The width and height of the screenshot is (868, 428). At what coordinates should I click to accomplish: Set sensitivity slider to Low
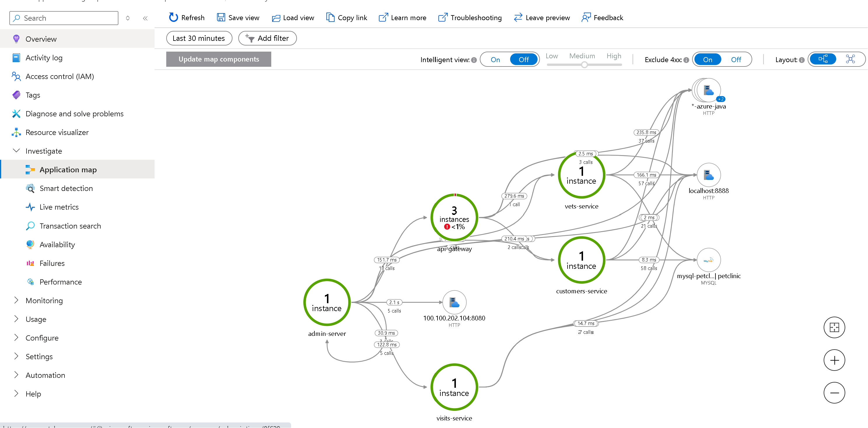pyautogui.click(x=552, y=56)
